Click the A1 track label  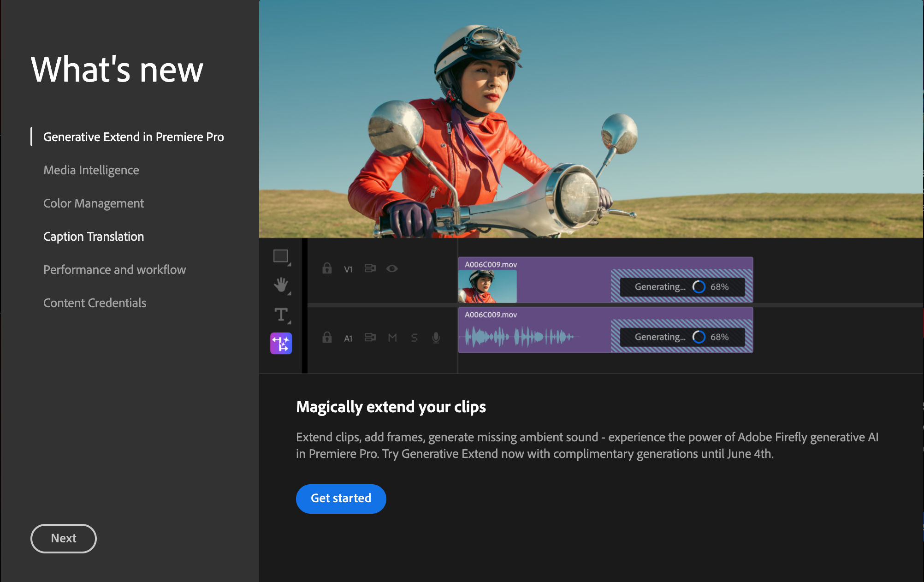(x=348, y=339)
